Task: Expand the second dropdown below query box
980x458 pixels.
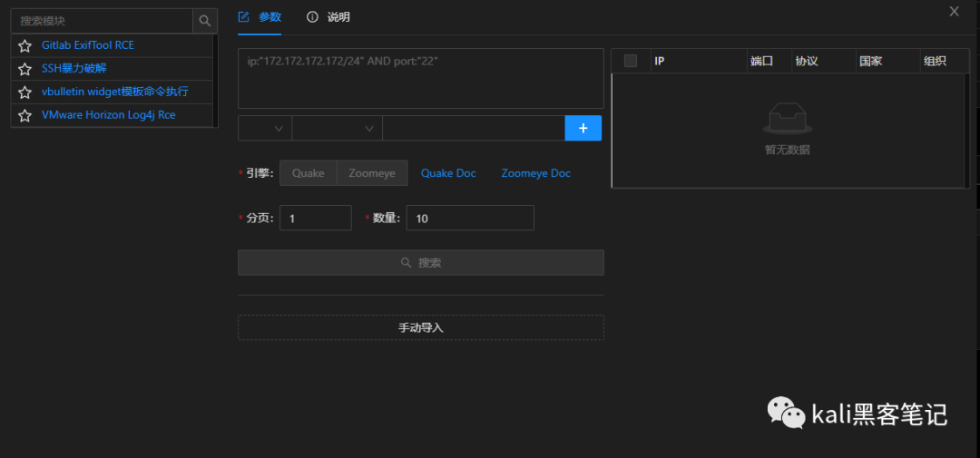Action: 337,129
